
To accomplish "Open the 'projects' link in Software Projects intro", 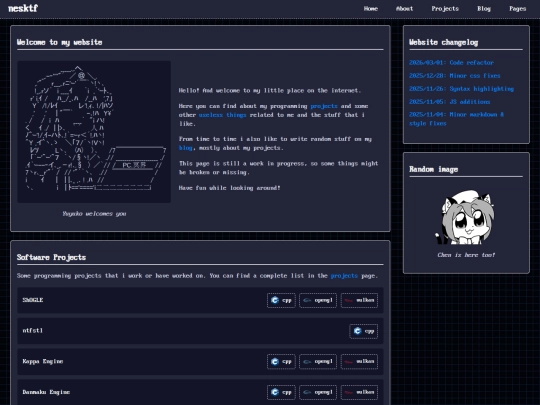I will (x=344, y=276).
